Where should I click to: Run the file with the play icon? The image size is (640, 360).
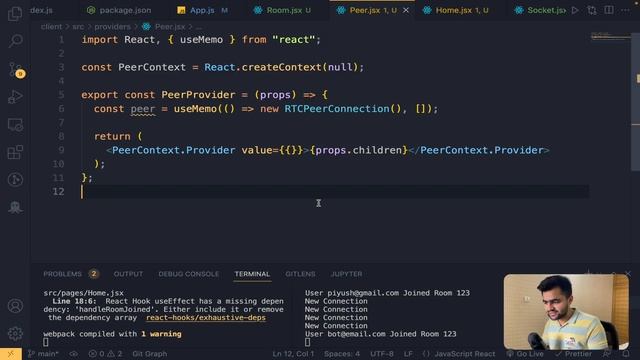[575, 10]
